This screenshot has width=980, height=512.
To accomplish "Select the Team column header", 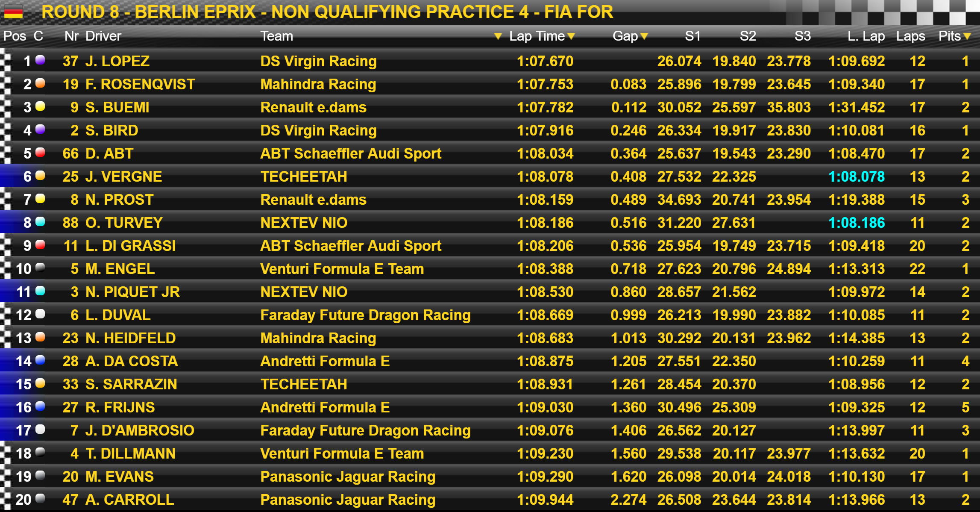I will click(277, 36).
